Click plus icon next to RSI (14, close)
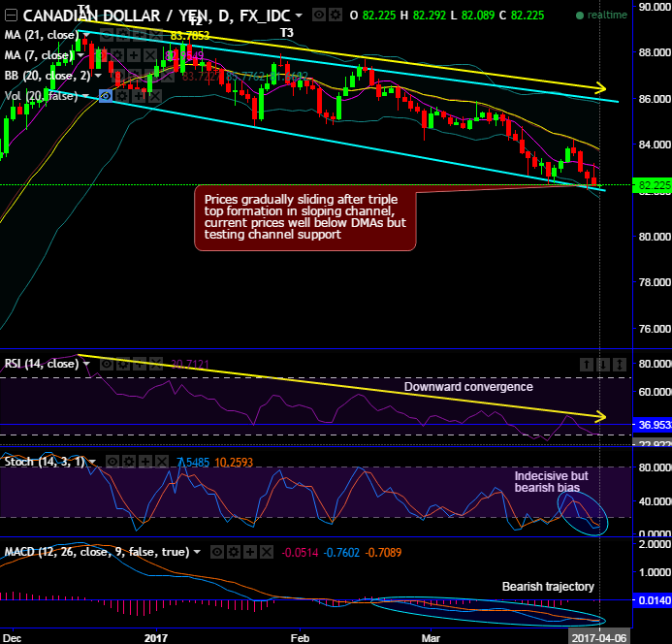The image size is (672, 644). coord(140,365)
